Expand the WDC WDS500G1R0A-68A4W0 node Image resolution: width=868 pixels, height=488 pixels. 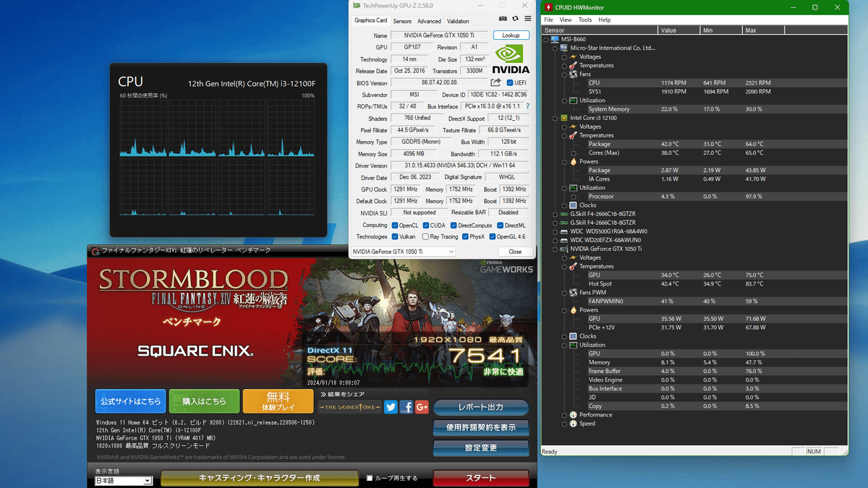click(556, 231)
